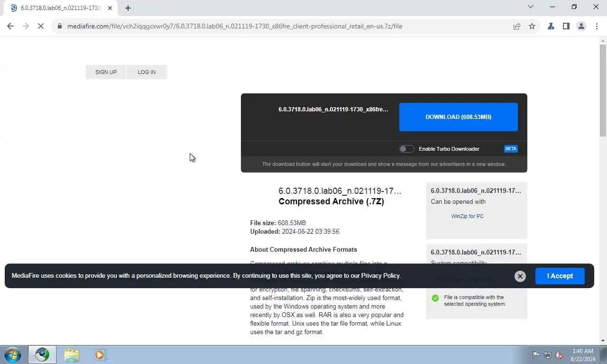
Task: Click the LOG IN button
Action: [x=147, y=72]
